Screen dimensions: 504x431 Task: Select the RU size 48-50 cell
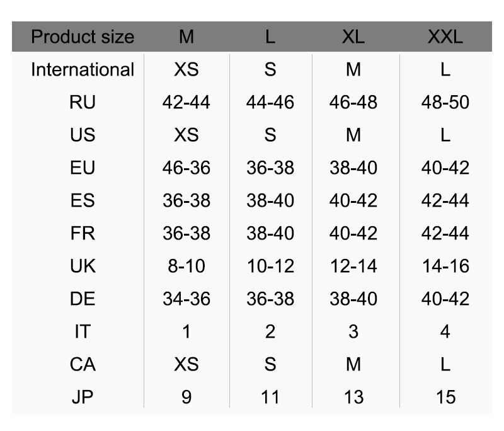(445, 102)
